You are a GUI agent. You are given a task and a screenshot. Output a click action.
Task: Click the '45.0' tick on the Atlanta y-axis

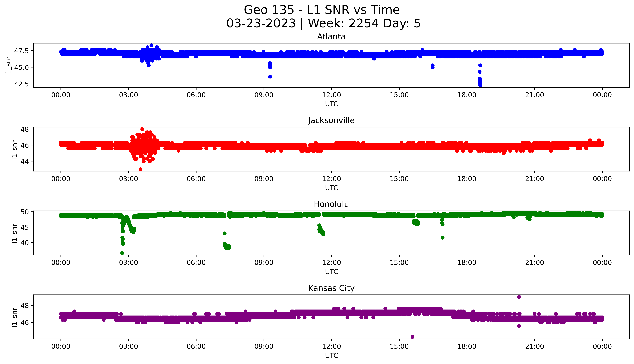[21, 67]
